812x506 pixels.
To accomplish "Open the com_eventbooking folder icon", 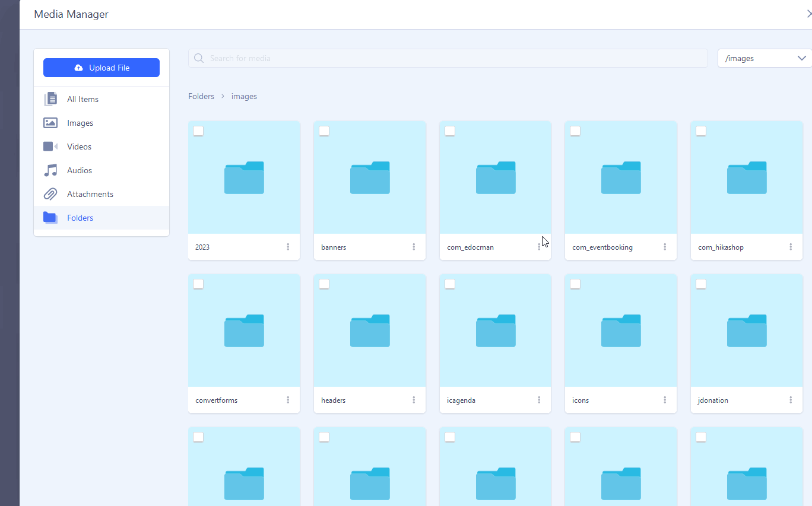I will [621, 177].
